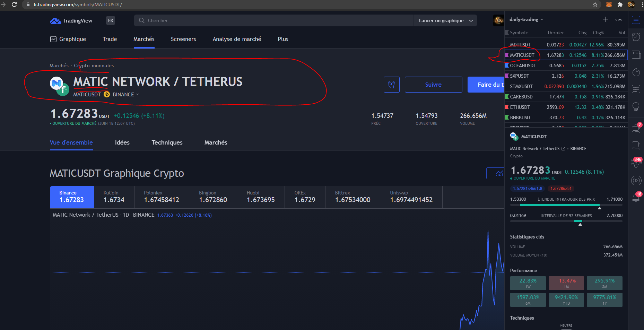Click the add alert icon button
Viewport: 644px width, 330px height.
392,85
